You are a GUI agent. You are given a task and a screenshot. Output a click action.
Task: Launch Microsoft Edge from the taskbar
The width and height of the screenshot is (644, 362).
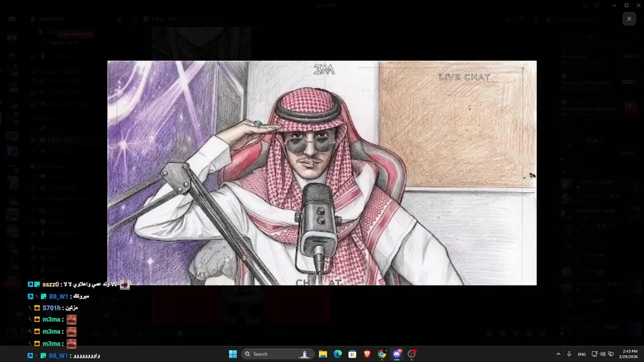pos(338,354)
